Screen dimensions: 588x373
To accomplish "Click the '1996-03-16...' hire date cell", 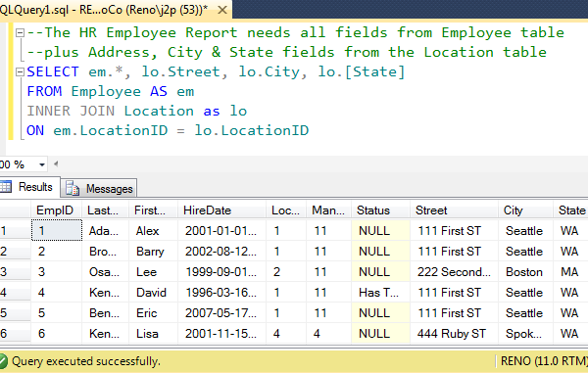I will [x=222, y=293].
